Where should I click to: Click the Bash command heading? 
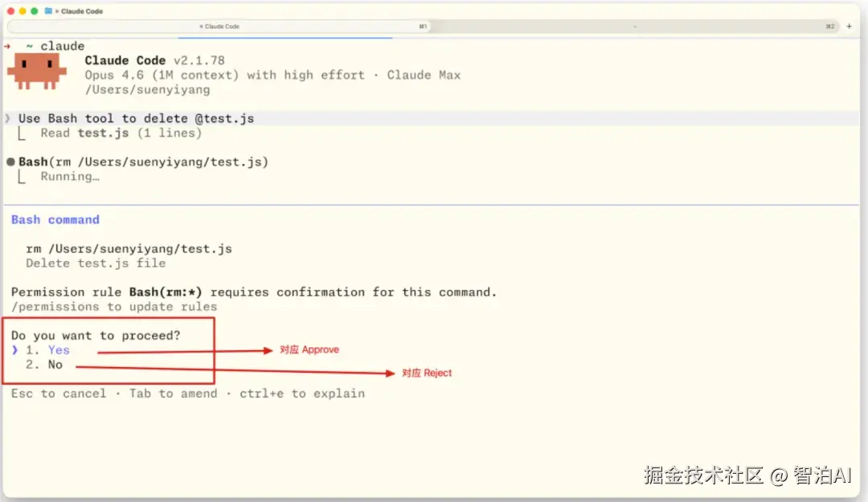point(55,220)
